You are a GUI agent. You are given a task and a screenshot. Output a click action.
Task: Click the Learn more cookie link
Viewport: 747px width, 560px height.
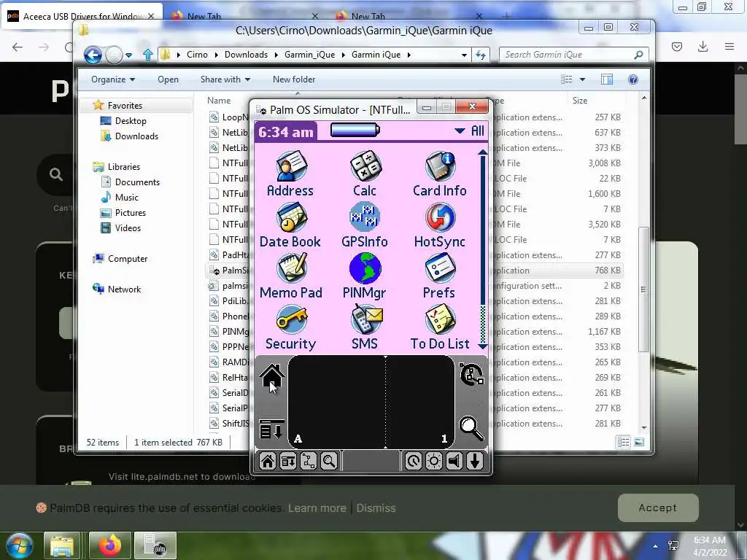317,508
